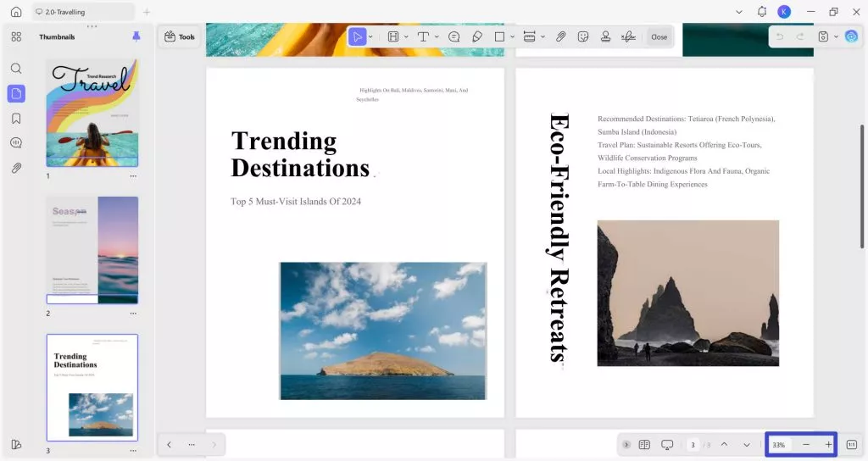This screenshot has height=461, width=868.
Task: Close the comment toolbar
Action: tap(659, 36)
